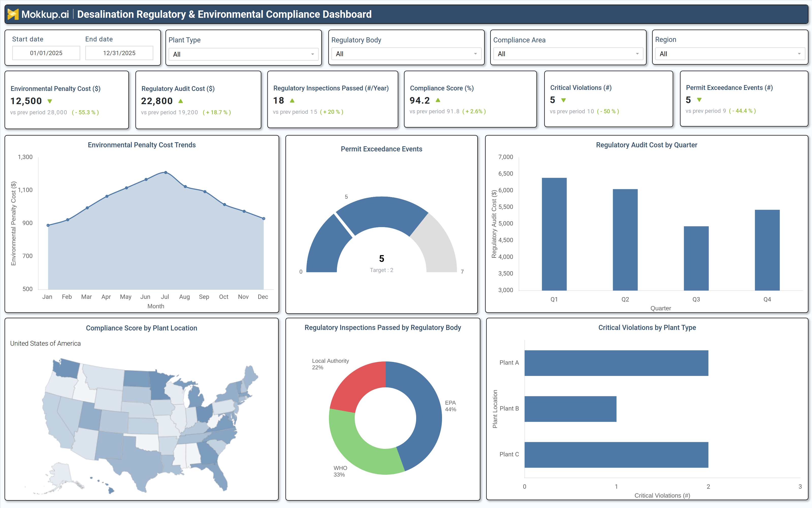Click 'Critical Violations by Plant Type' title
The width and height of the screenshot is (812, 508).
647,328
